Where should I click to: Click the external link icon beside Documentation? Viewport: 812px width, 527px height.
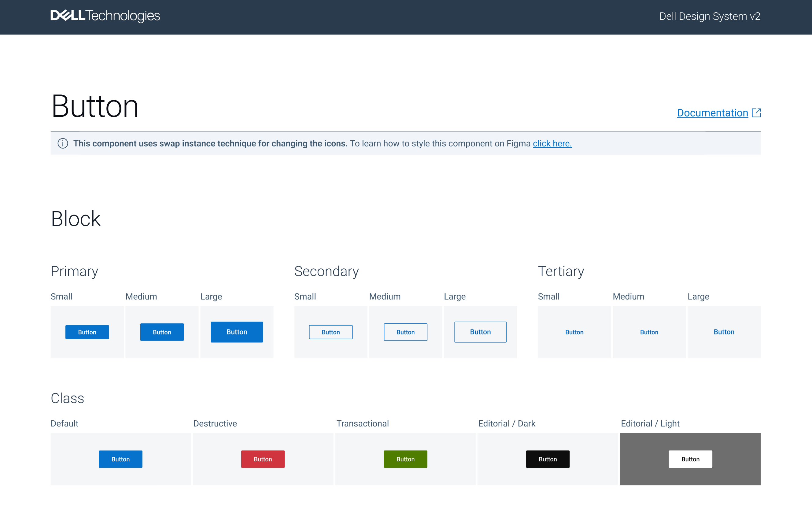point(756,112)
